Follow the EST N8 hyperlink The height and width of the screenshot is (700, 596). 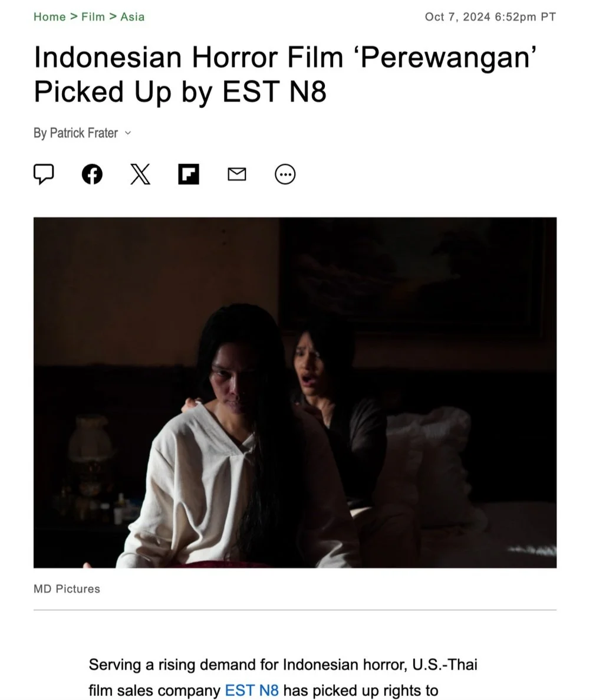(252, 690)
